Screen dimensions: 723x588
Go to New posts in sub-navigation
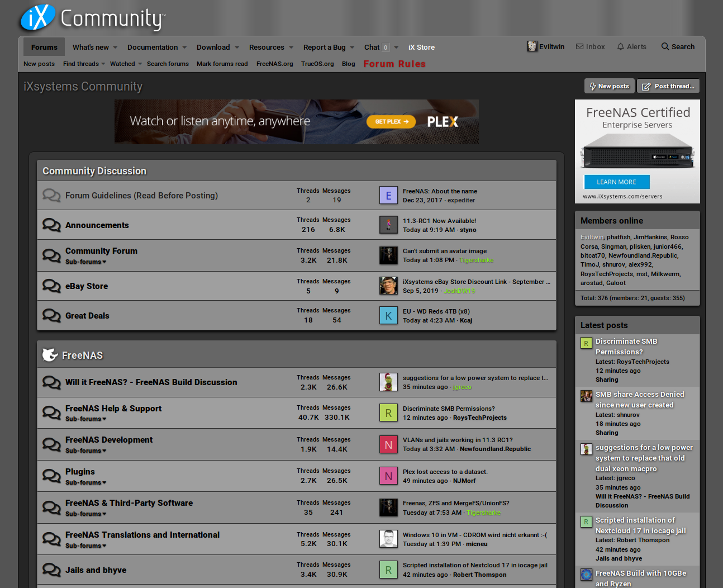(39, 64)
